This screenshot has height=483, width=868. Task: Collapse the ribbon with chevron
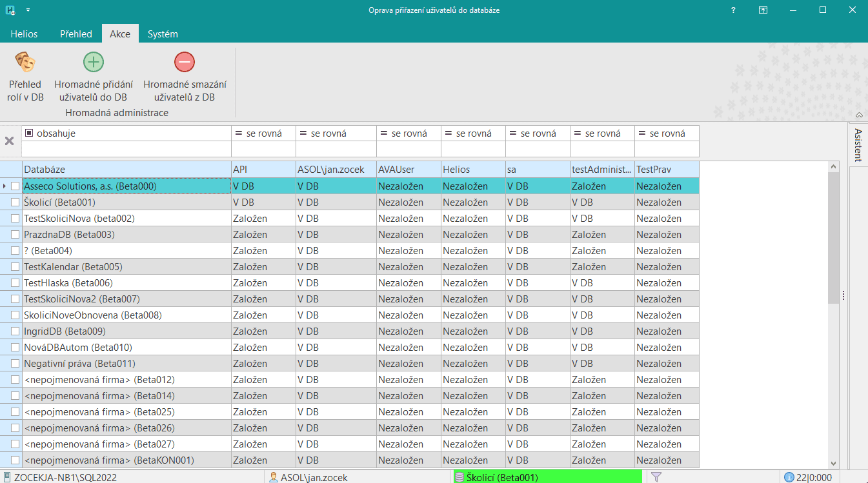tap(859, 115)
